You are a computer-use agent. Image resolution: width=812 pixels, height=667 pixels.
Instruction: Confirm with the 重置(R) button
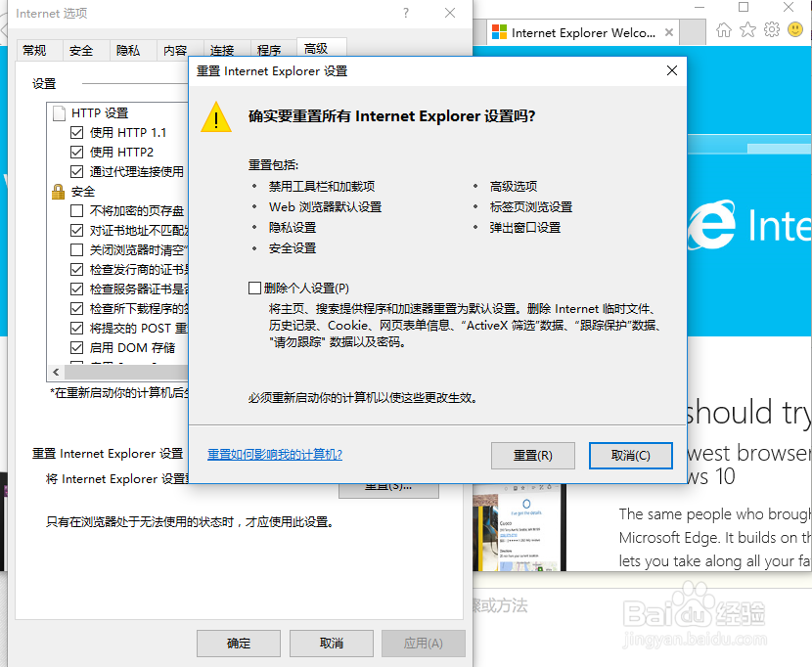click(533, 455)
